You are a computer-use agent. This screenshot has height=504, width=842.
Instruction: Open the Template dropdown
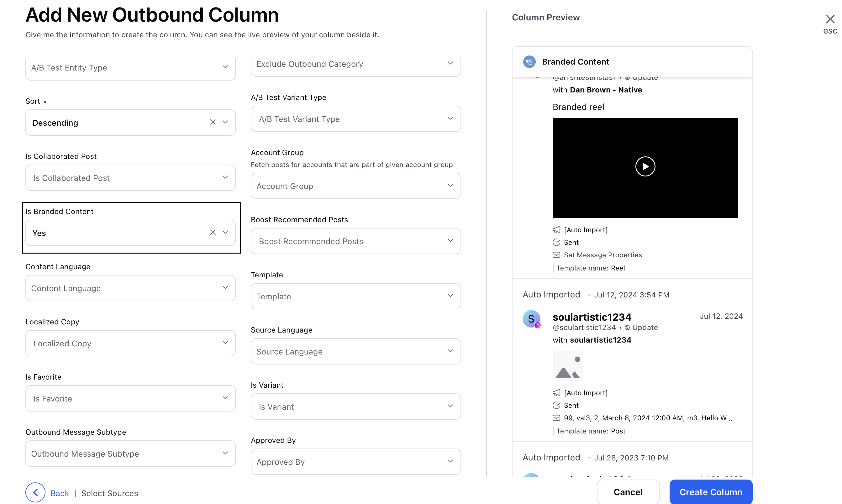(355, 297)
